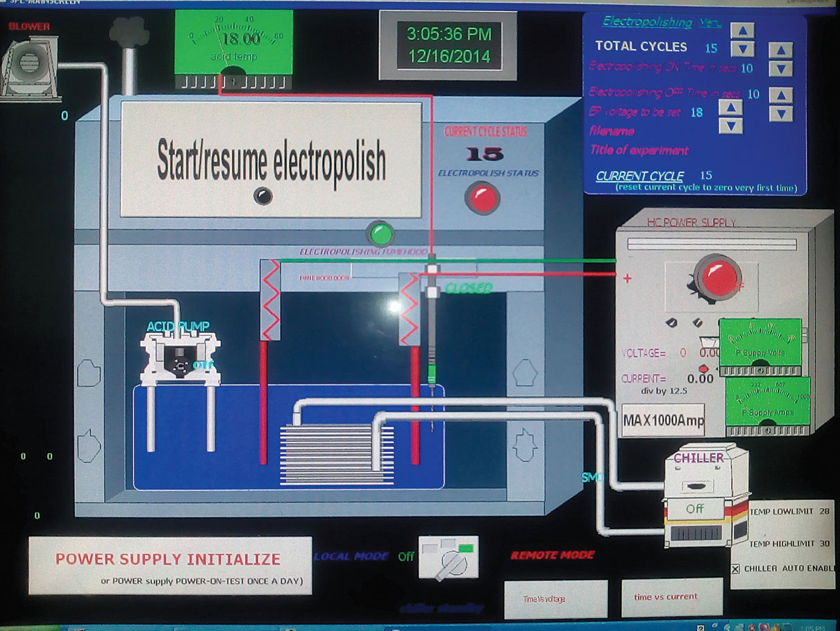Click the Current Cycle reset label

(639, 176)
